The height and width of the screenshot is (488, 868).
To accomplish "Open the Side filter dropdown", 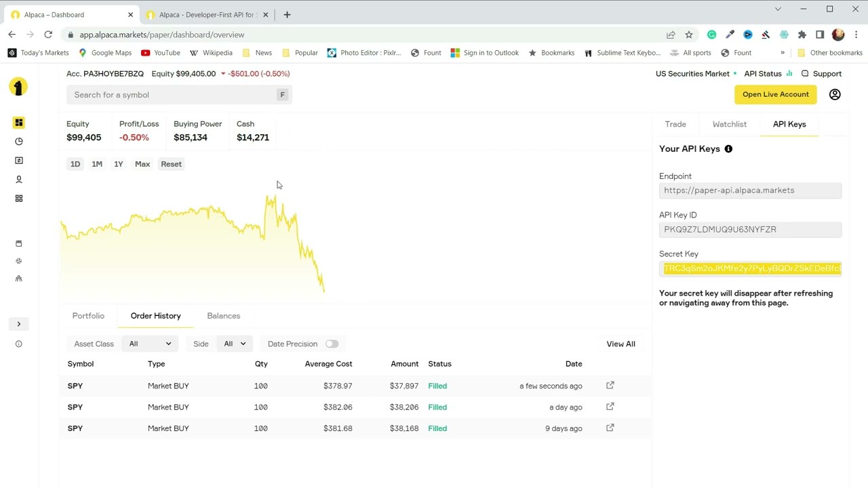I will 235,344.
